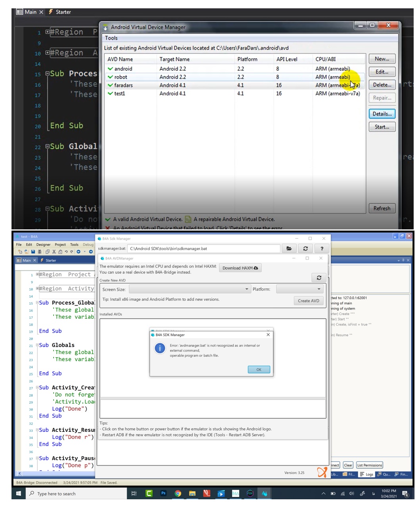Image resolution: width=420 pixels, height=510 pixels.
Task: Click the save icon in B4A toolbar
Action: pos(33,252)
